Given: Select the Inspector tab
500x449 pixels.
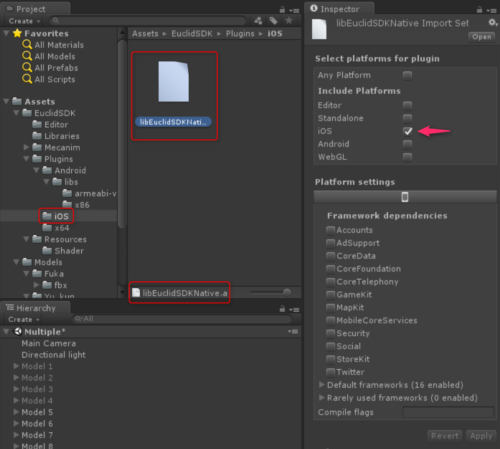Looking at the screenshot, I should click(339, 9).
